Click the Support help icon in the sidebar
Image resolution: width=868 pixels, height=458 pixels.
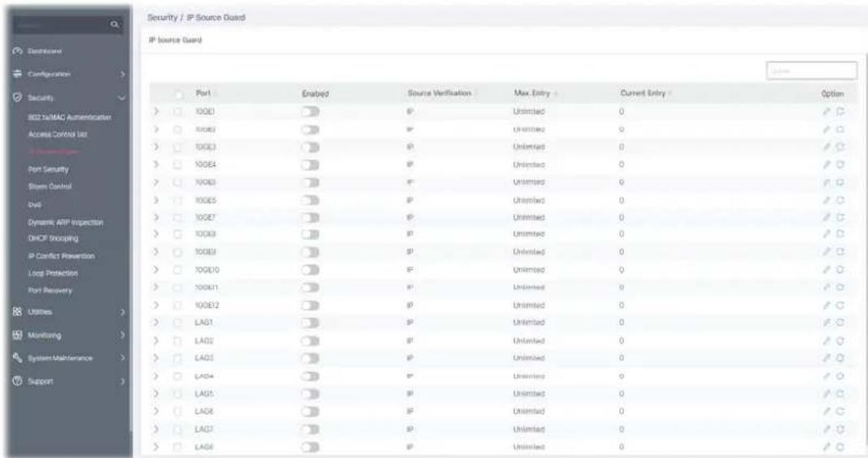tap(16, 381)
